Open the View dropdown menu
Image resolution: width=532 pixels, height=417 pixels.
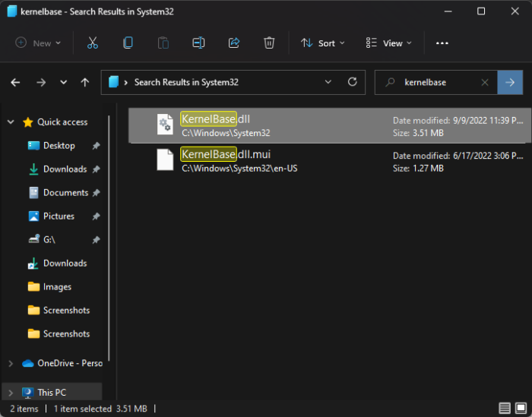tap(388, 43)
